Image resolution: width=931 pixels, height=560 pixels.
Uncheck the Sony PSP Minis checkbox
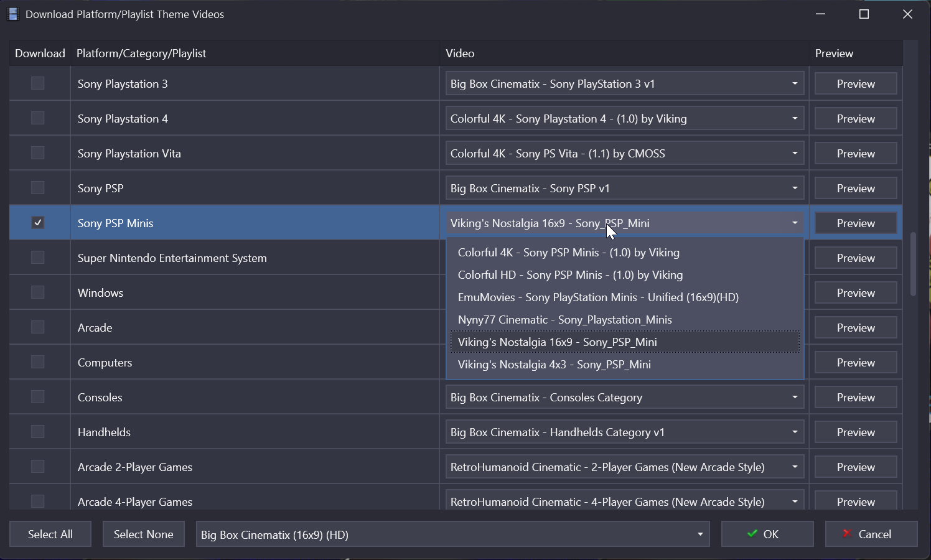[38, 223]
